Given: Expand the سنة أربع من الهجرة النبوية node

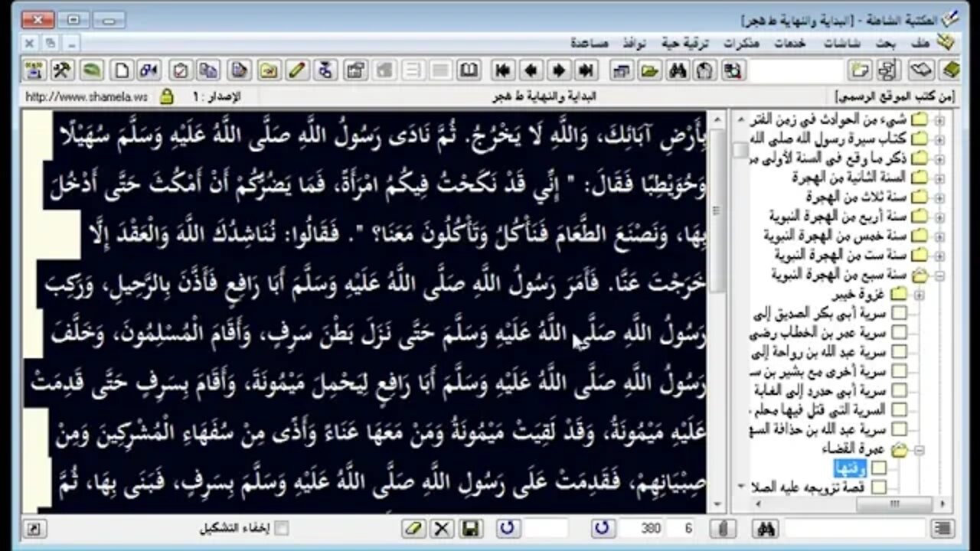Looking at the screenshot, I should pos(939,217).
